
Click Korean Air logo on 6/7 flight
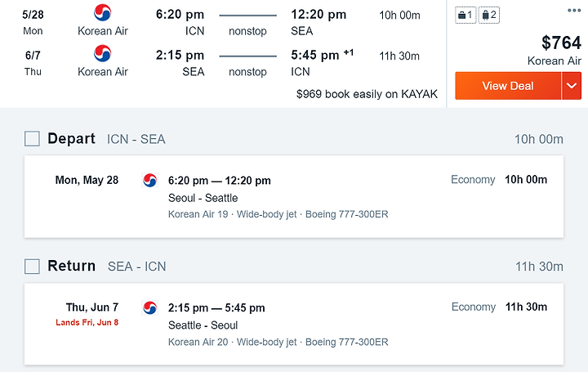[x=102, y=53]
